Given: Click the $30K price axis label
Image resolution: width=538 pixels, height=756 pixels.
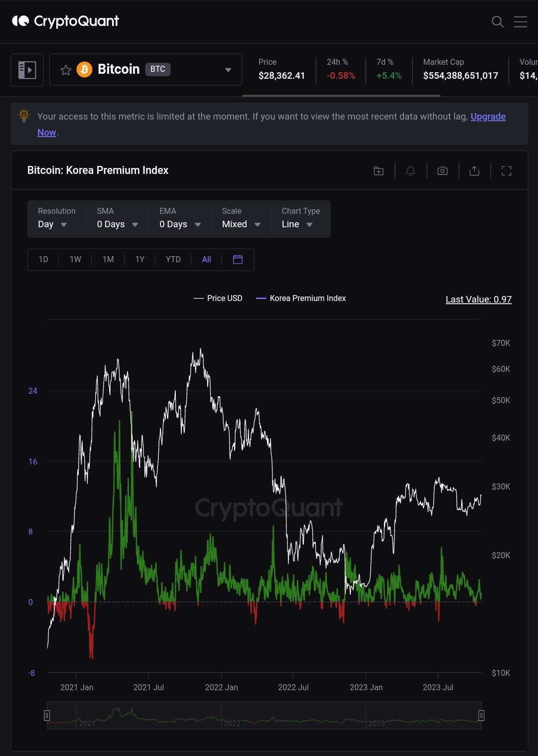Looking at the screenshot, I should pos(501,486).
